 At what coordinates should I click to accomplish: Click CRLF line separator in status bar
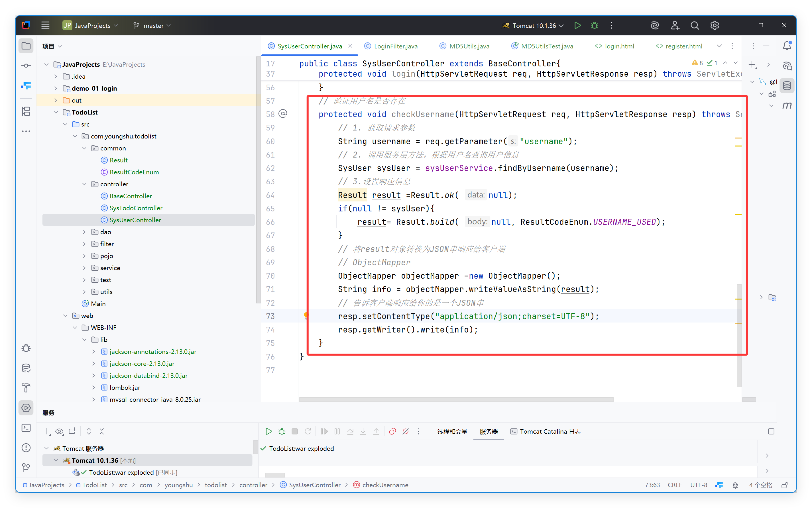(675, 485)
